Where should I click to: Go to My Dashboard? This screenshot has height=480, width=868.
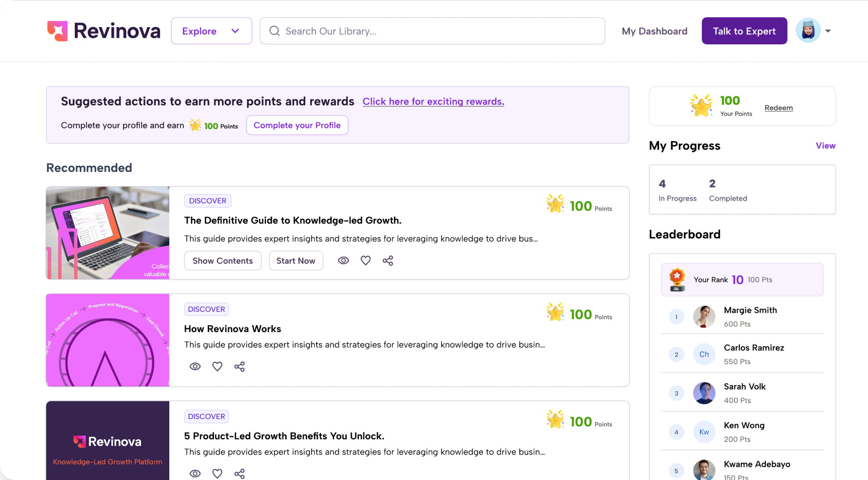coord(654,31)
